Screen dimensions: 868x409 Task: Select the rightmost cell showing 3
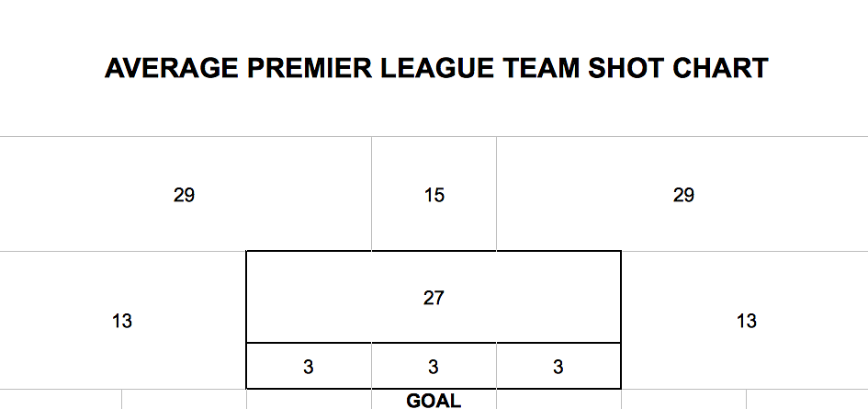tap(558, 366)
